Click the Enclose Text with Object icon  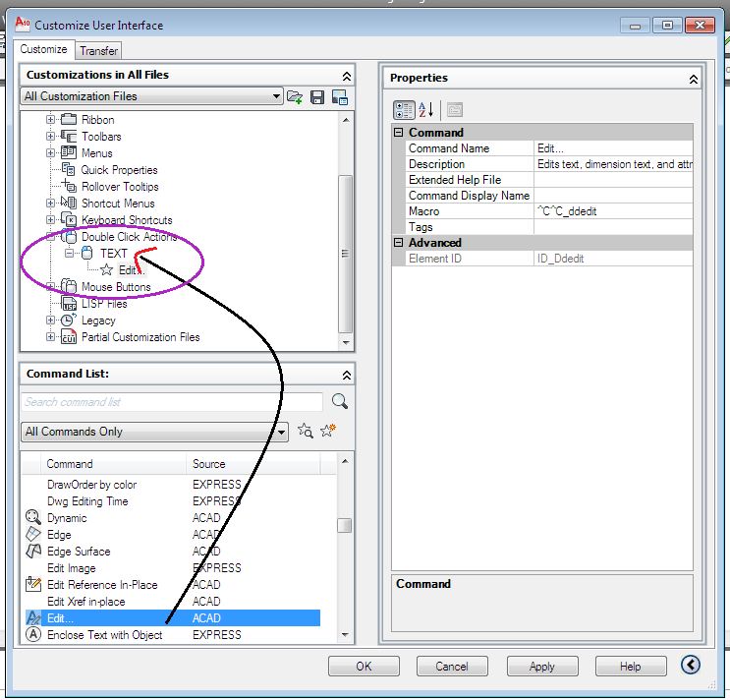33,634
